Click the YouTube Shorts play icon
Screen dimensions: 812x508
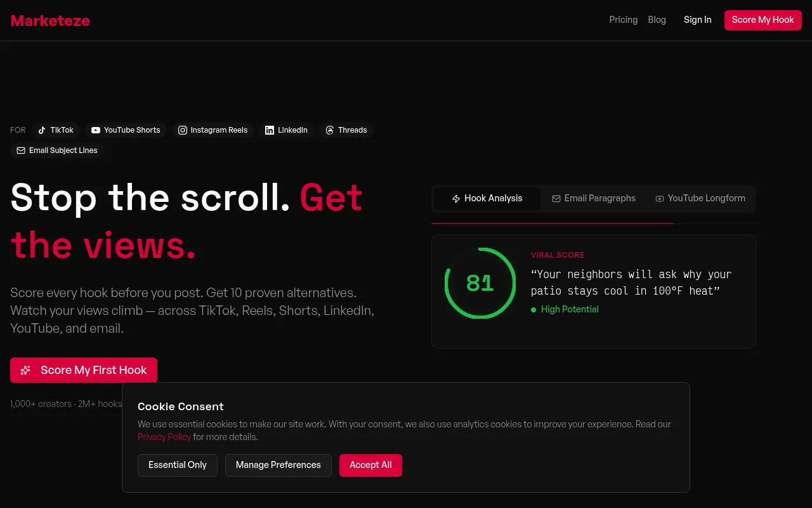click(95, 130)
